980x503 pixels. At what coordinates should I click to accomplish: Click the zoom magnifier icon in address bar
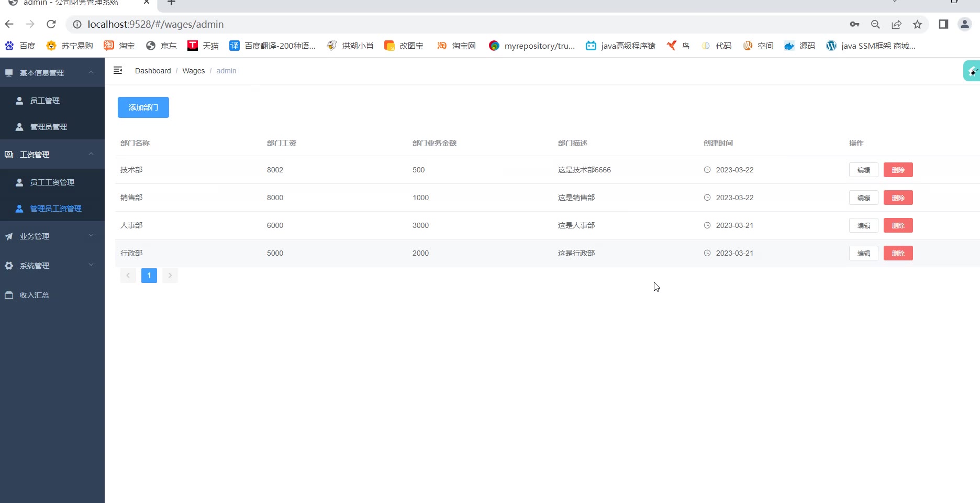pos(875,24)
